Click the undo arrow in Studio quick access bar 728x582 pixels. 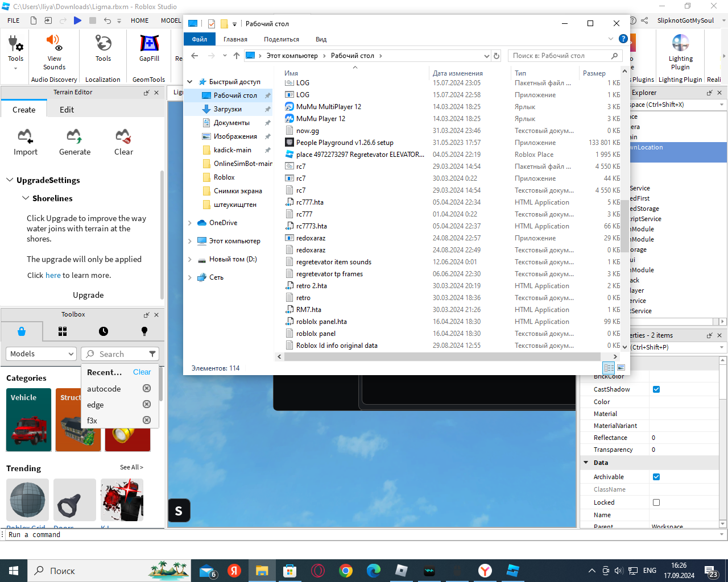tap(107, 20)
